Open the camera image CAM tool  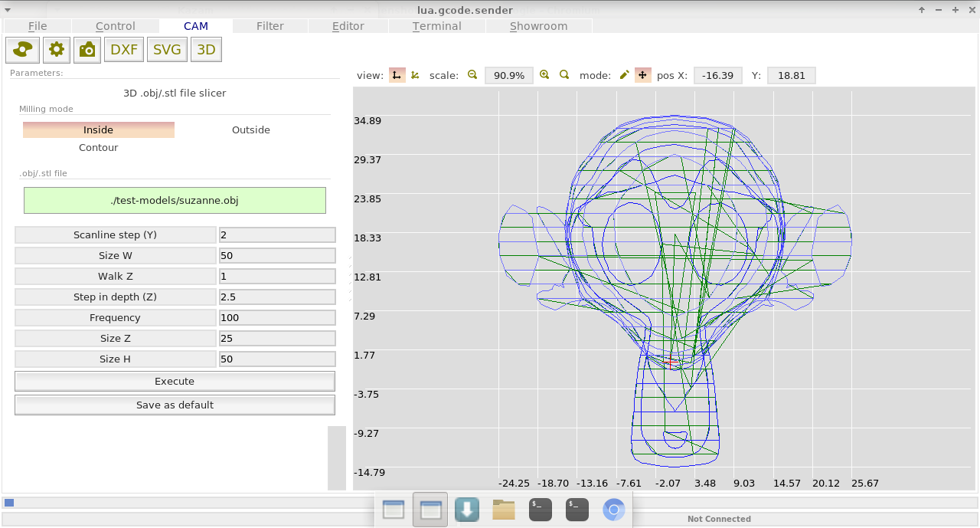(87, 50)
